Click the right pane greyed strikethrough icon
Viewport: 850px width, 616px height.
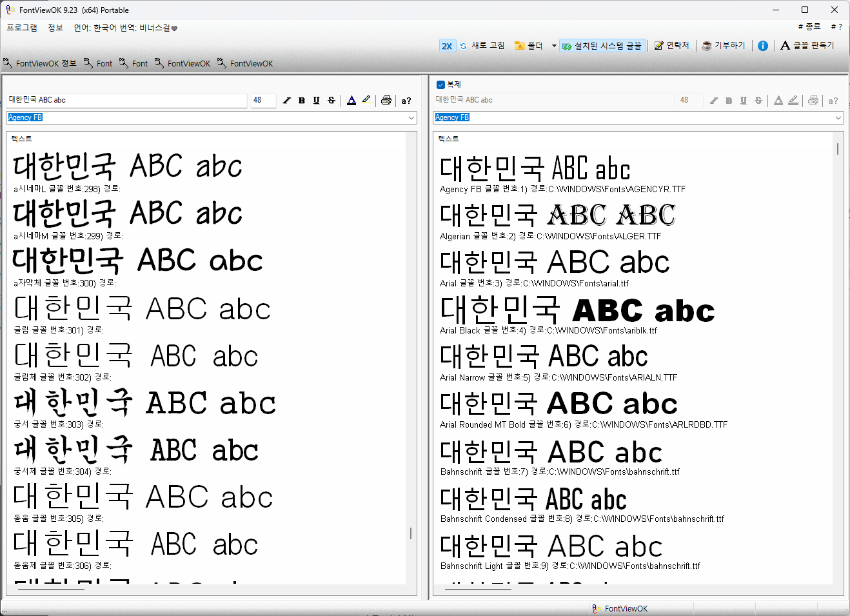758,101
